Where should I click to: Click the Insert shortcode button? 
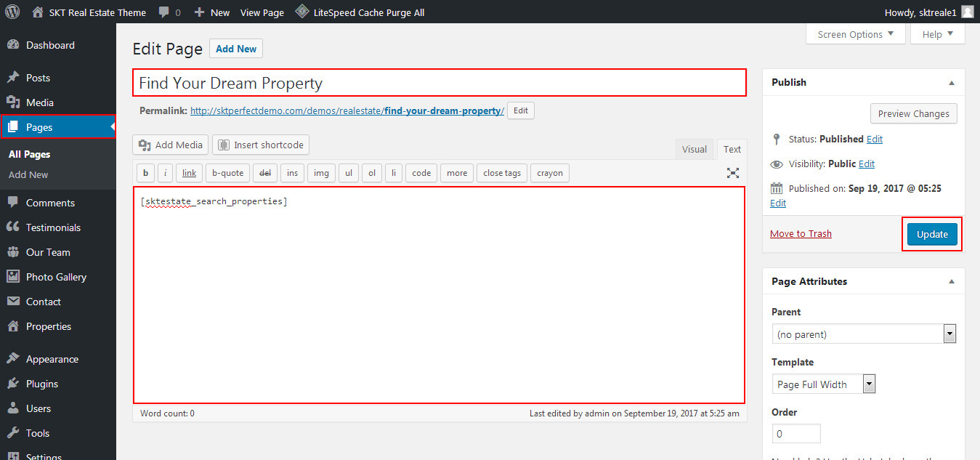pyautogui.click(x=261, y=145)
